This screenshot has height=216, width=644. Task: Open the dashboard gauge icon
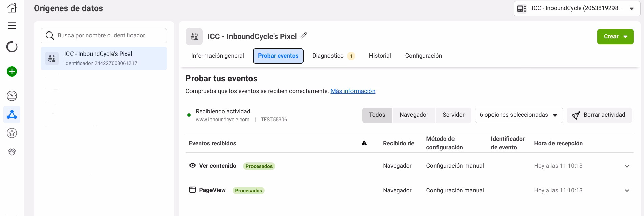click(x=12, y=96)
